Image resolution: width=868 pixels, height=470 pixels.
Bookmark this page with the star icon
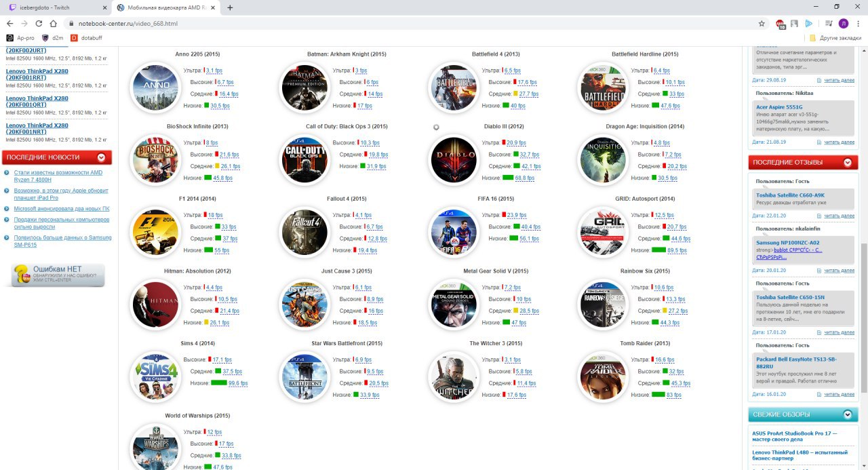tap(762, 23)
